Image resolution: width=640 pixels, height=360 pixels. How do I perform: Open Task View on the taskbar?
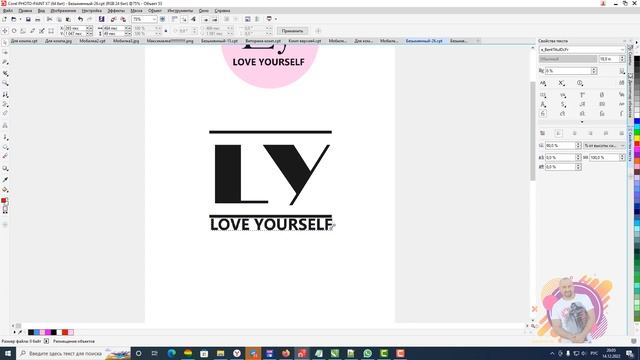(155, 353)
